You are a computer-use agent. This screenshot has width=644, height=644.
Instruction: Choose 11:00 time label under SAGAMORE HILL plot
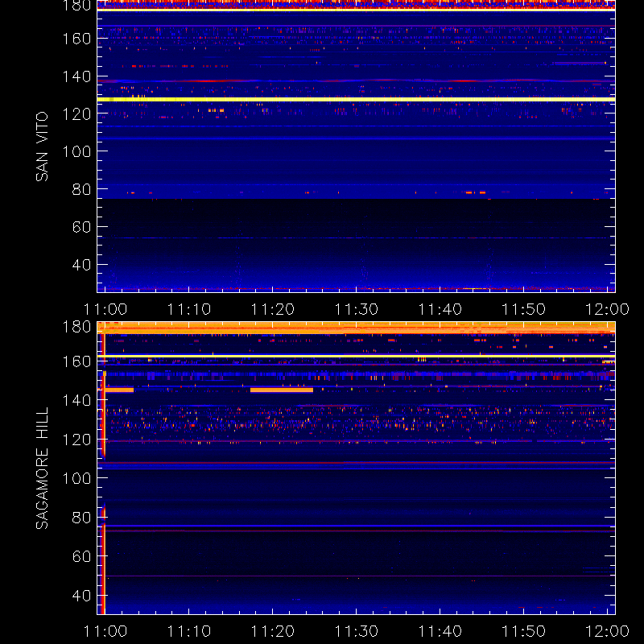[x=105, y=631]
